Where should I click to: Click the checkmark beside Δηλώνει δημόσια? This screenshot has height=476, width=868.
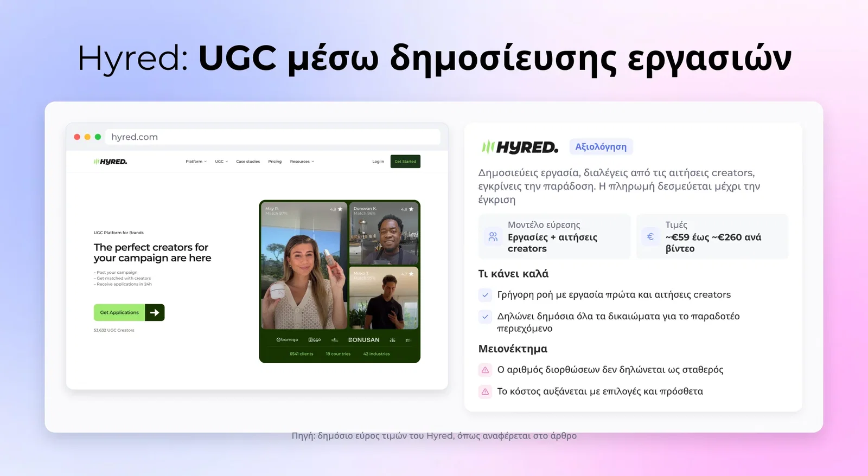[x=485, y=317]
